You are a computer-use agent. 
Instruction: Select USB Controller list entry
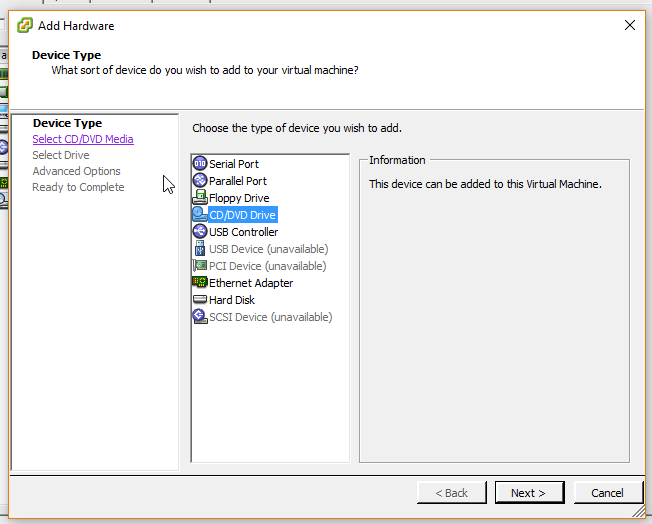(x=243, y=232)
